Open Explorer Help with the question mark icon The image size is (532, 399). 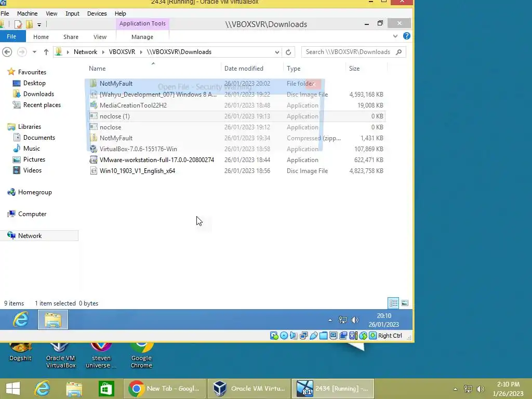click(406, 36)
